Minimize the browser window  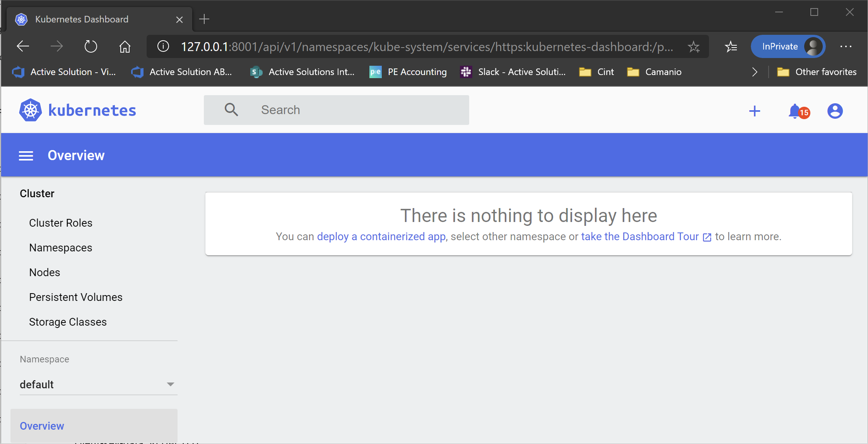point(779,12)
